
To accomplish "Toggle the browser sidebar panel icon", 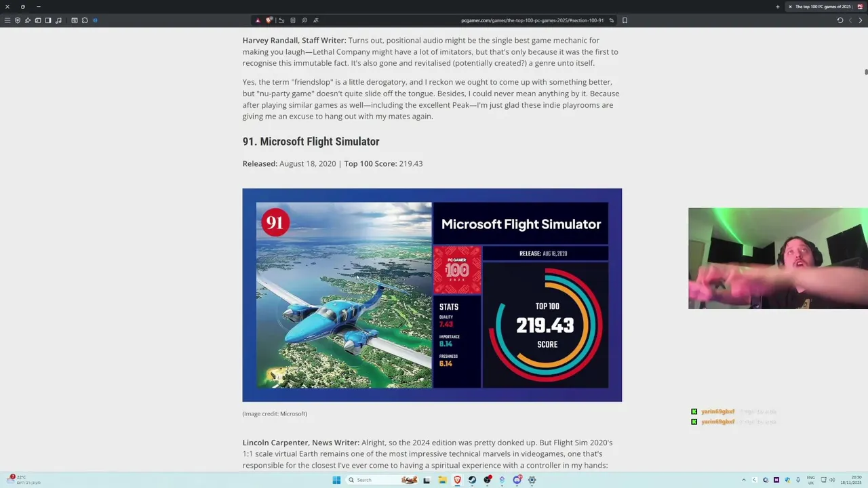I will (48, 20).
